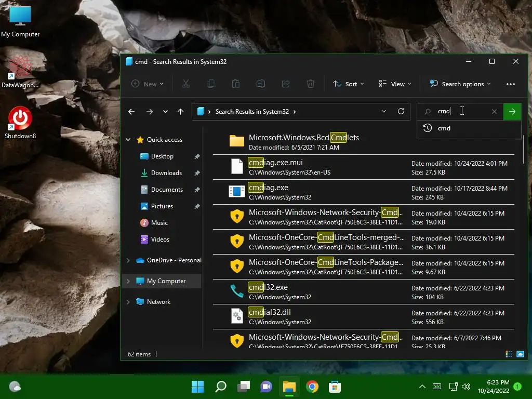Expand address bar history dropdown
The image size is (532, 399).
[x=384, y=111]
